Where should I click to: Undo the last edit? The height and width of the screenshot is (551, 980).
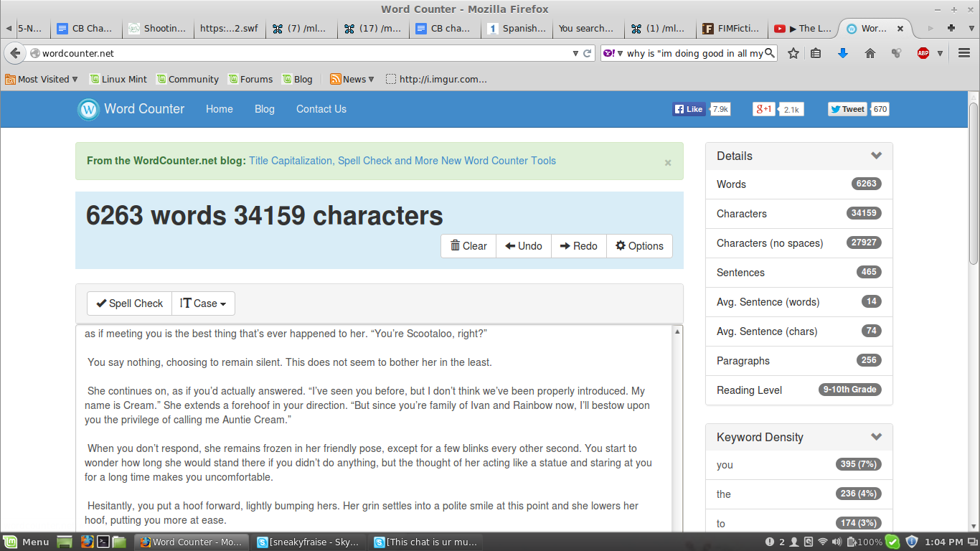click(524, 246)
